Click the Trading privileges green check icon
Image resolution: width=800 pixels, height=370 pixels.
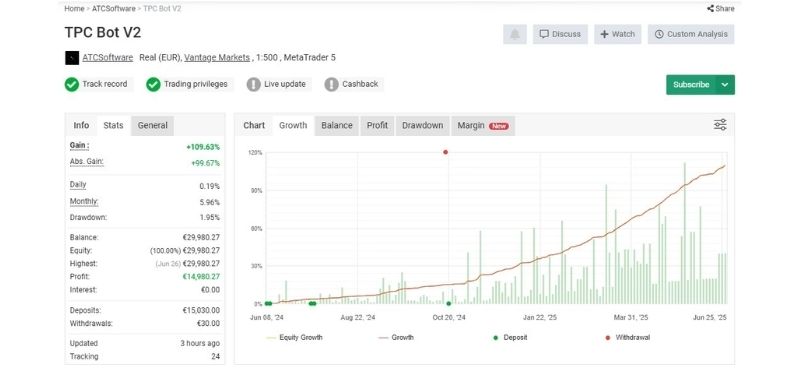pos(153,84)
